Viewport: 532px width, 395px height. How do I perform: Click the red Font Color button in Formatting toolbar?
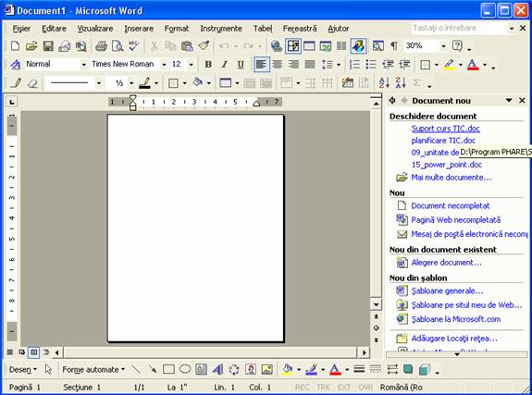(473, 65)
